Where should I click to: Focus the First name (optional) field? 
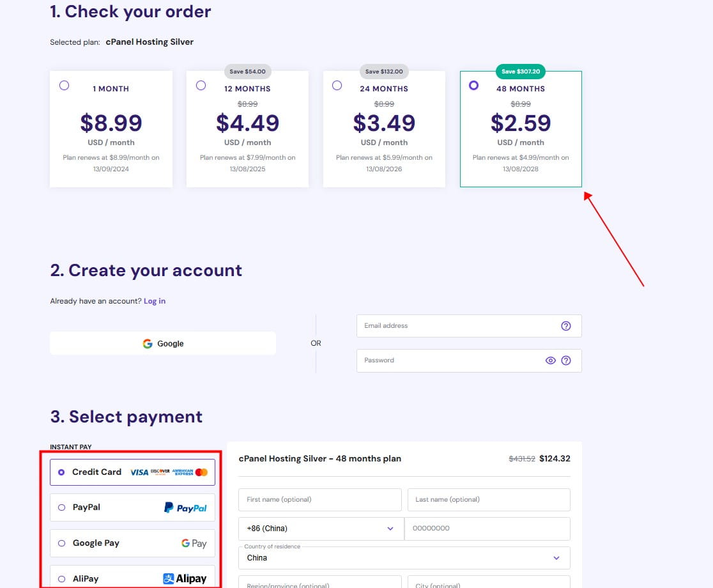tap(319, 500)
